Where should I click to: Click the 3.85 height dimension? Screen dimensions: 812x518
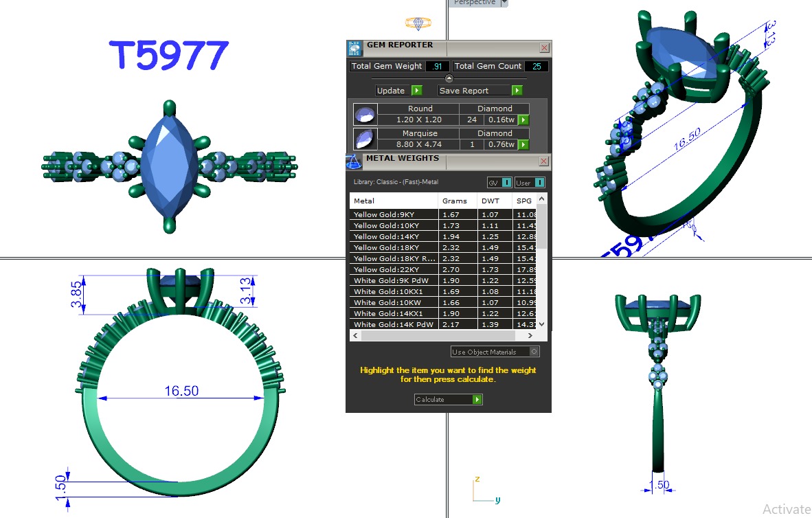(x=76, y=294)
